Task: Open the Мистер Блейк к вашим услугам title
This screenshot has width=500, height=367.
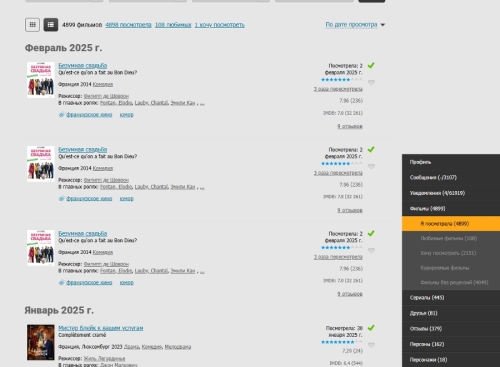Action: point(101,328)
